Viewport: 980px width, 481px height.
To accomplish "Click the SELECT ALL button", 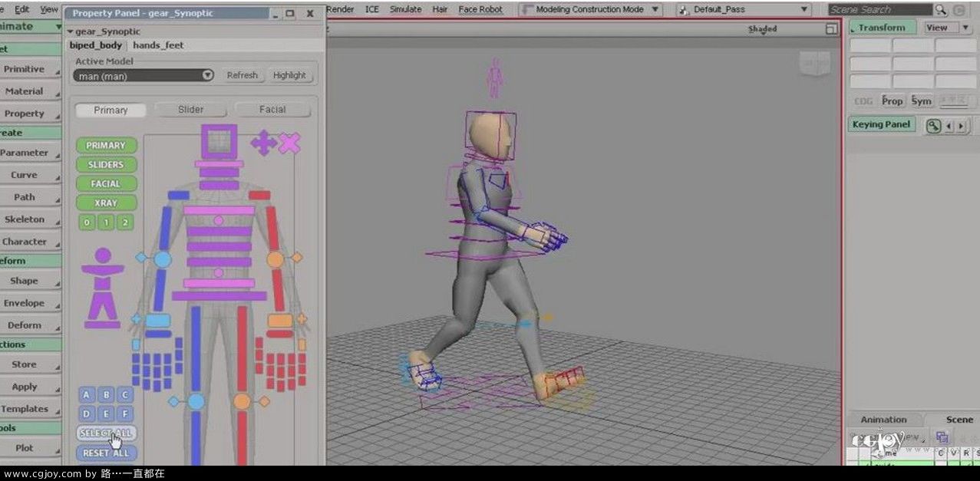I will coord(105,433).
